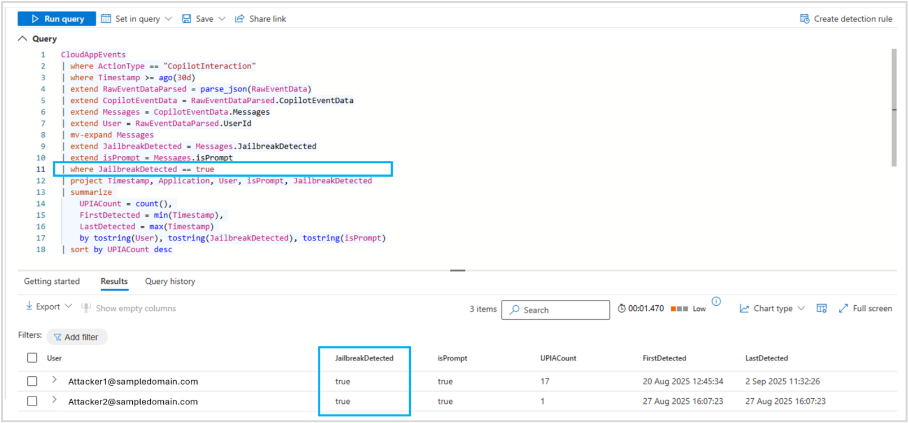
Task: Check the Attacker2@sampledomain.com row checkbox
Action: click(32, 401)
